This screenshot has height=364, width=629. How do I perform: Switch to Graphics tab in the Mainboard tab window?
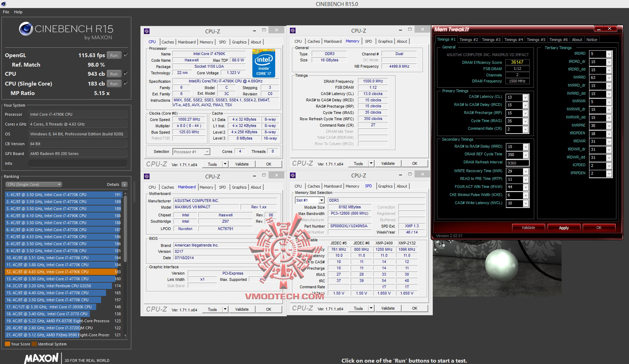pos(239,187)
